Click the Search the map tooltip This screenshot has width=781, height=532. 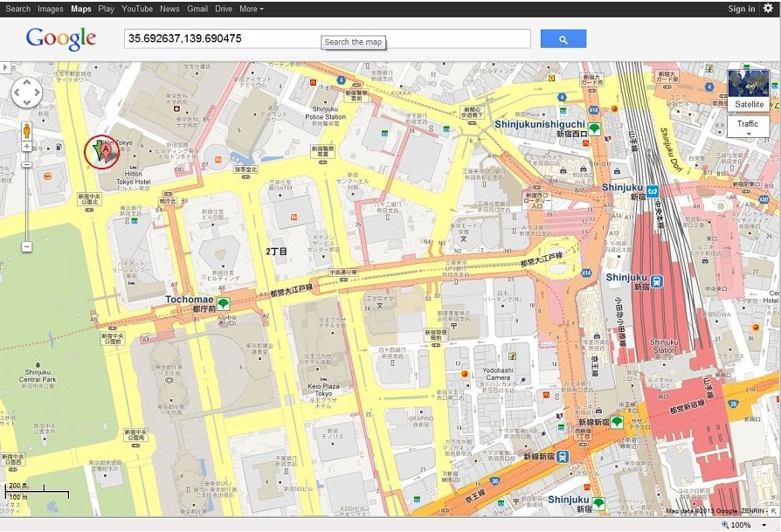[353, 42]
